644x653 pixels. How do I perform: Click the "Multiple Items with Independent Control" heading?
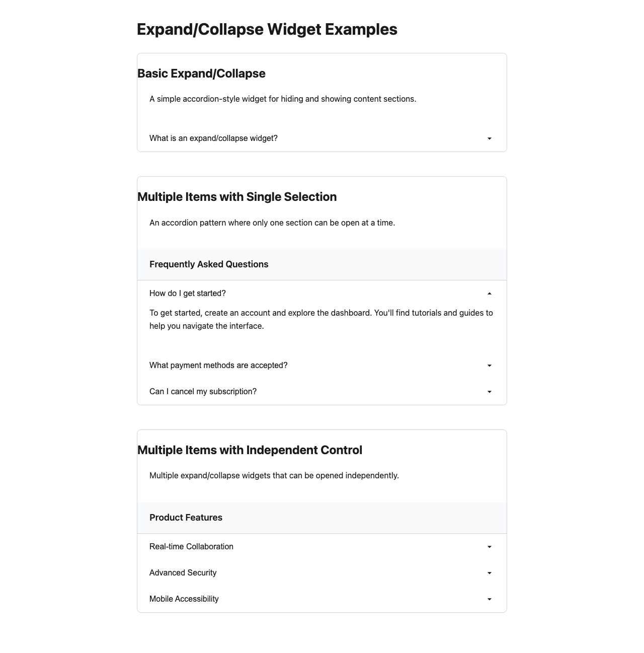[x=250, y=450]
